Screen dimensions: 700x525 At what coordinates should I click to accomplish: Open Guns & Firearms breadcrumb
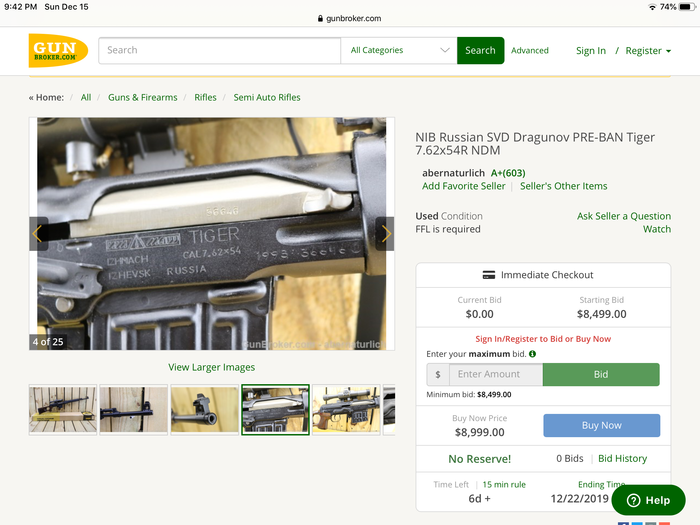click(143, 98)
